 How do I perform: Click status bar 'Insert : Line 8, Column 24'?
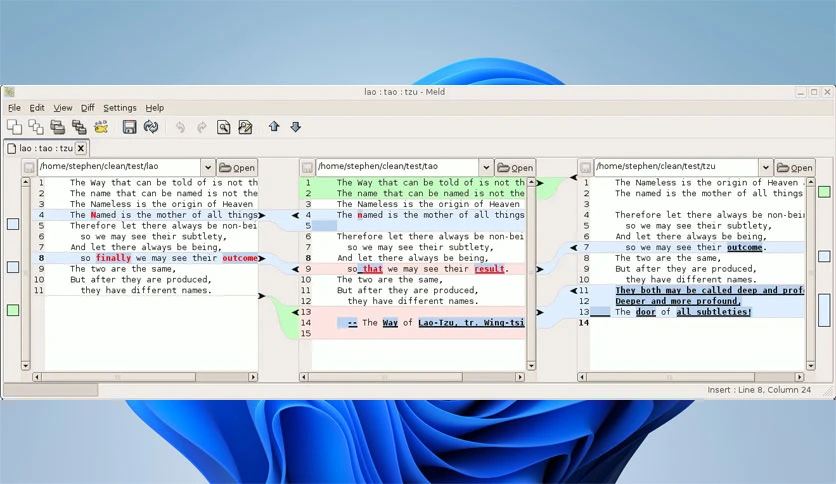coord(759,390)
